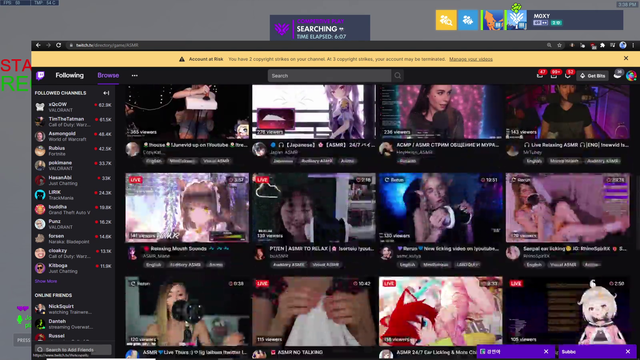The height and width of the screenshot is (360, 640).
Task: Open Asmongold channel in sidebar
Action: coord(73,136)
